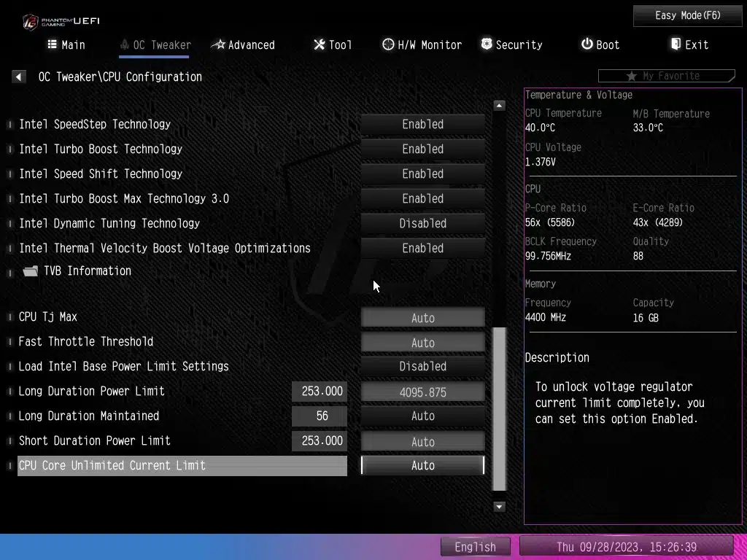Select the Intel SpeedStep Technology label

pyautogui.click(x=95, y=124)
